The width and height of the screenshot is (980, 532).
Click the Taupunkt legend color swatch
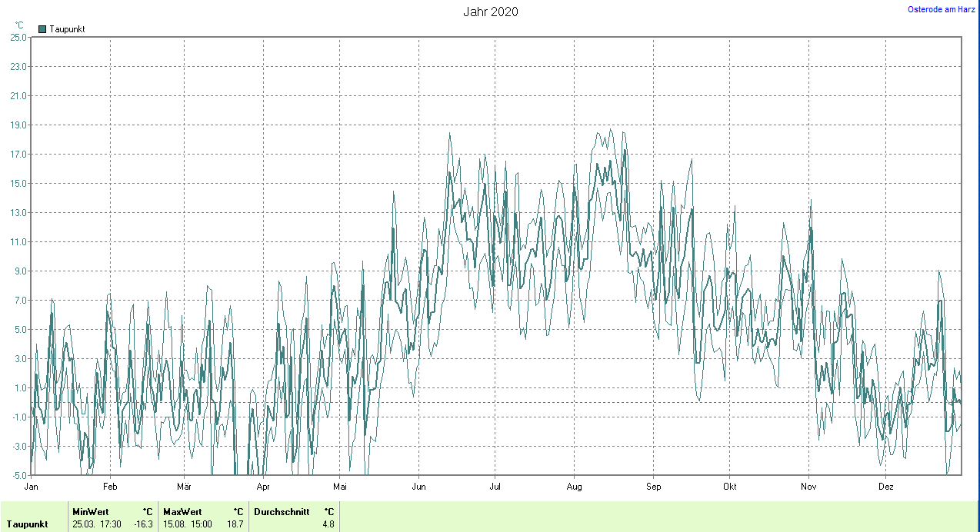(x=42, y=29)
